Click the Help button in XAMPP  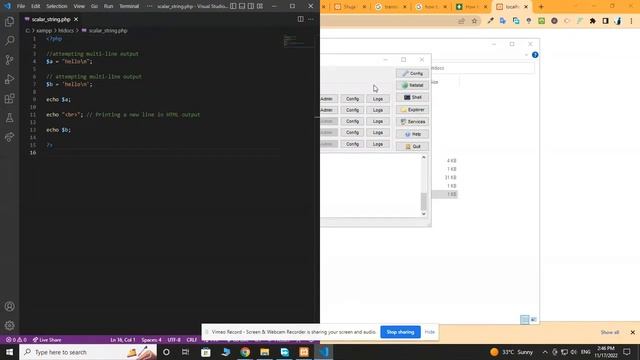pyautogui.click(x=412, y=134)
